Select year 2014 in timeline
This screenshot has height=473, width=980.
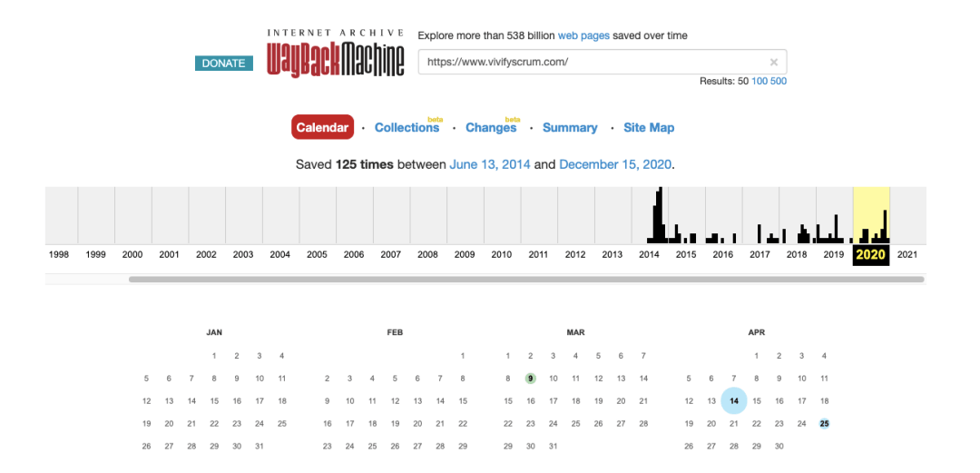pos(650,254)
